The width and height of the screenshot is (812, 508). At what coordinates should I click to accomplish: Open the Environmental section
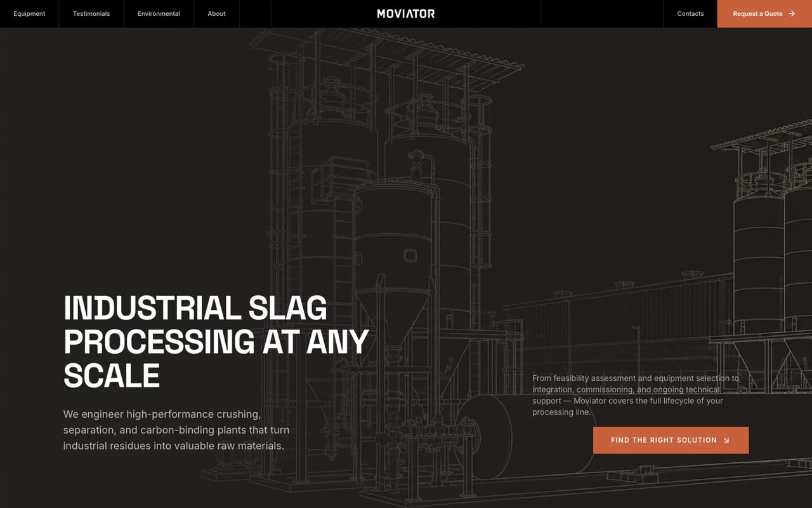tap(159, 13)
